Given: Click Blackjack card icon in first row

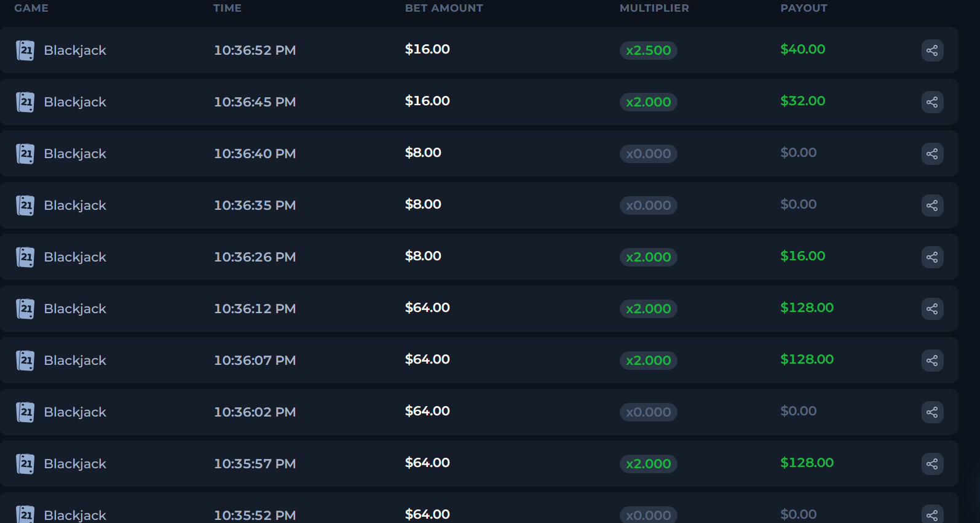Looking at the screenshot, I should [x=25, y=50].
